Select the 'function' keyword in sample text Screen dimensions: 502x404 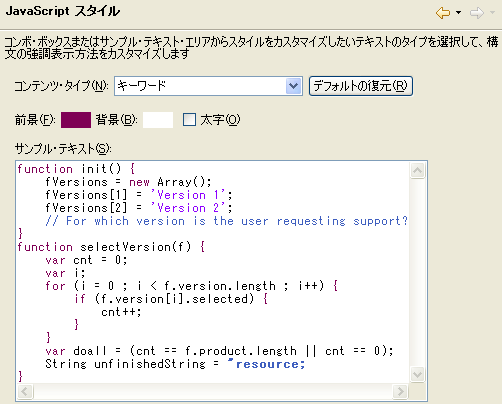tap(45, 169)
